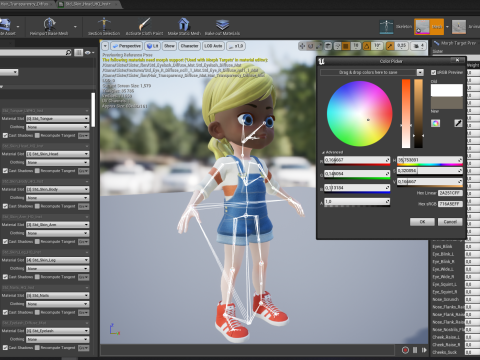Click the Hex Linear text field
The width and height of the screenshot is (480, 360).
coord(450,193)
